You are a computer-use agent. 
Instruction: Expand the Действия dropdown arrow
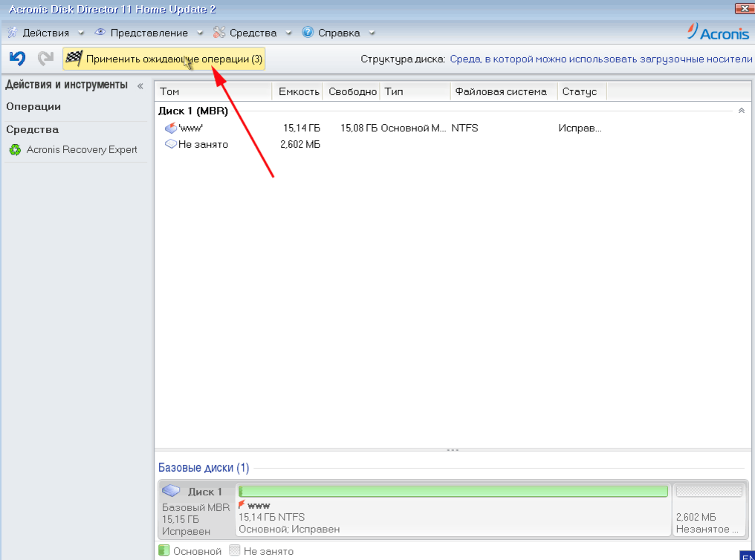81,33
